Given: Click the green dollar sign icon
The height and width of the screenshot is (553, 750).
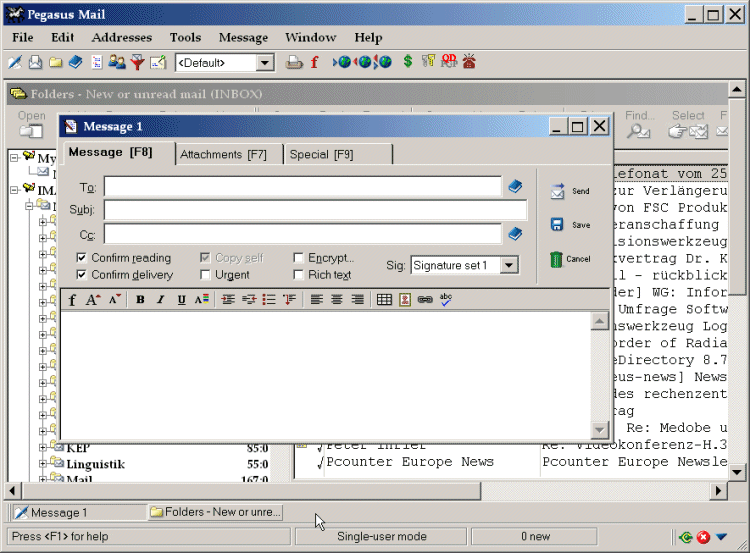Looking at the screenshot, I should click(408, 61).
